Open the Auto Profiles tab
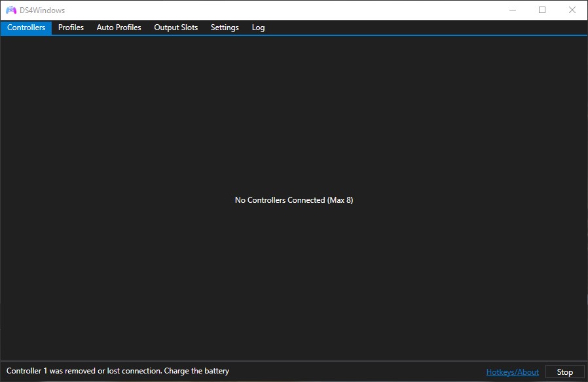This screenshot has height=382, width=588. point(119,27)
